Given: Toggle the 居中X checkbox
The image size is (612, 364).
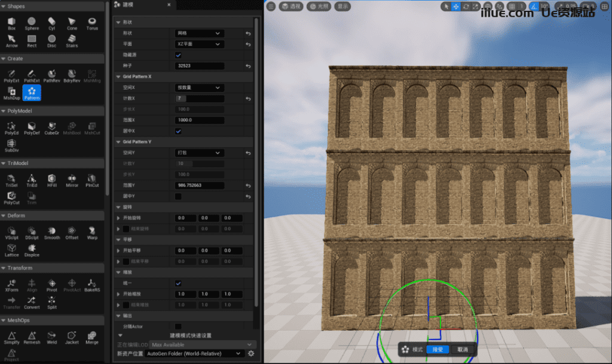Looking at the screenshot, I should click(x=178, y=131).
